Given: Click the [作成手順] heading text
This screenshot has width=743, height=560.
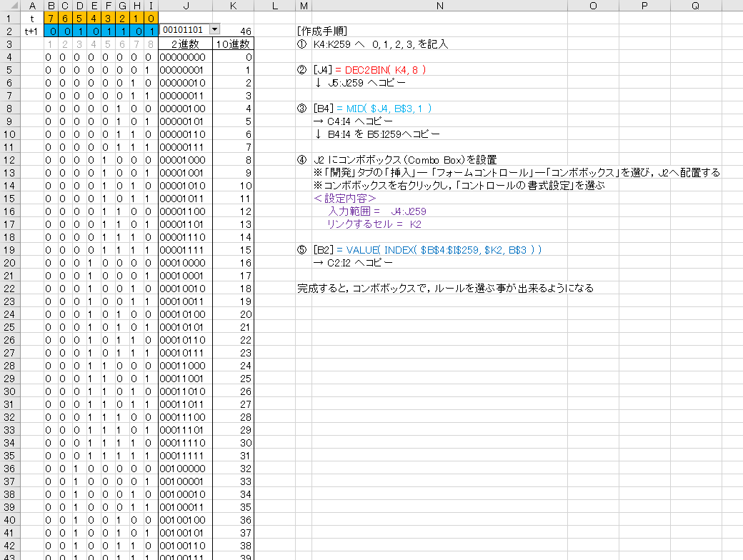Looking at the screenshot, I should pos(322,31).
